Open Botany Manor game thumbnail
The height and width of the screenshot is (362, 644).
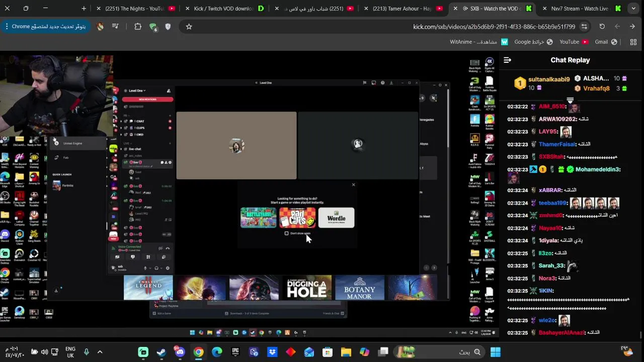coord(360,288)
